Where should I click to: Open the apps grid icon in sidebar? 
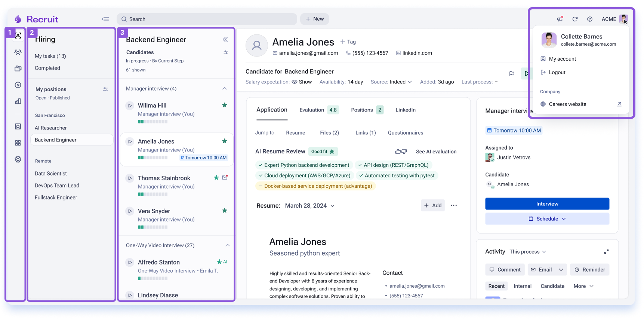(18, 143)
